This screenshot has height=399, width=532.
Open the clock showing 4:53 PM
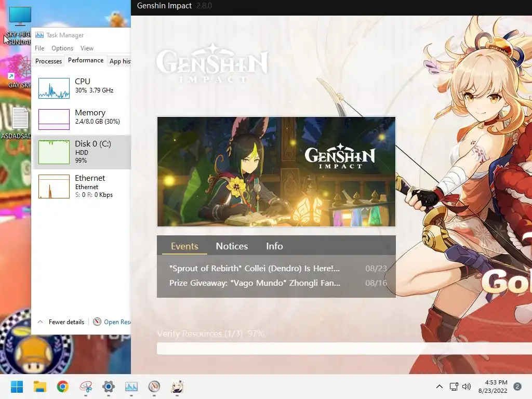(493, 387)
